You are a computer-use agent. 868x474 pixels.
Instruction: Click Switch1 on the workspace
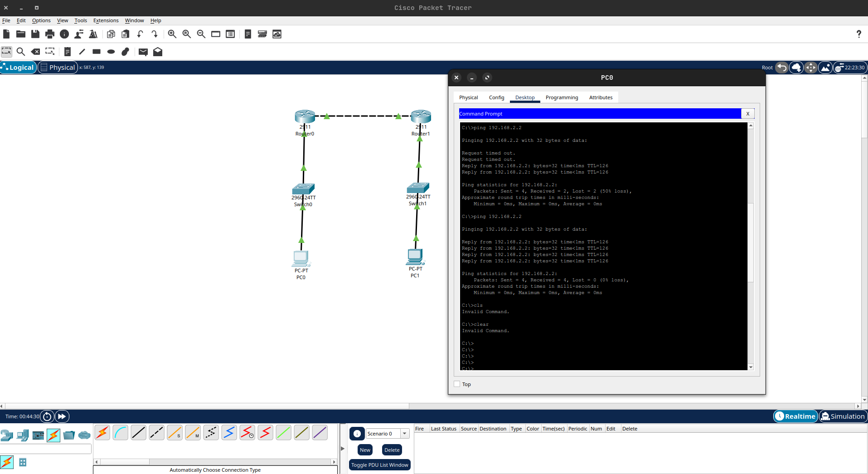click(418, 187)
